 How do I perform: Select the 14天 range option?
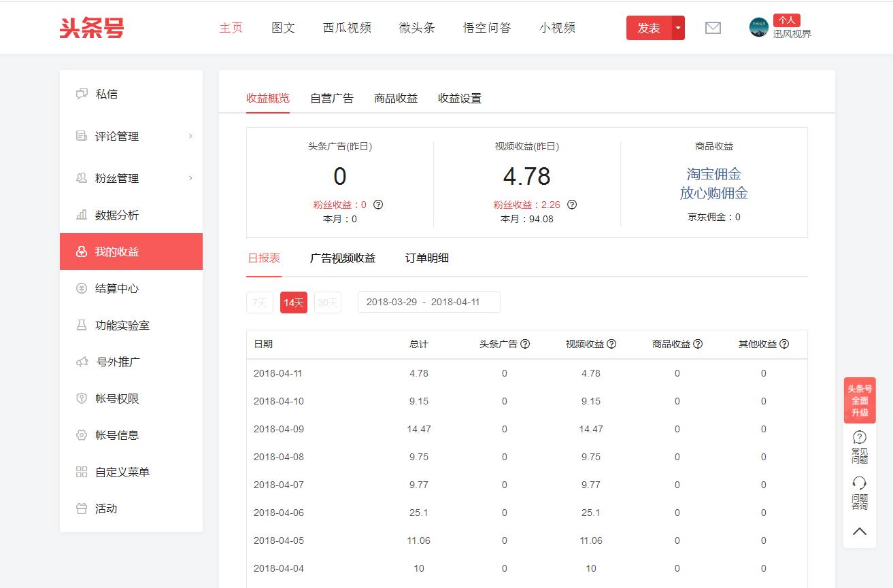pyautogui.click(x=294, y=302)
